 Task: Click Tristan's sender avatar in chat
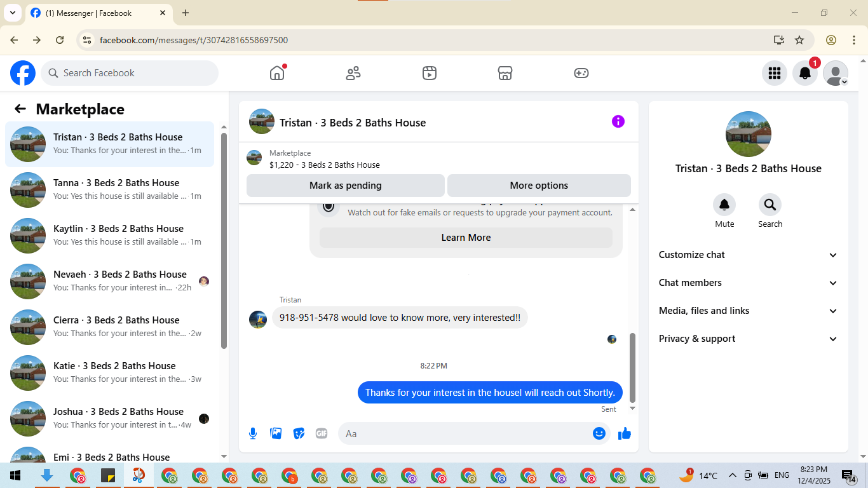point(258,319)
